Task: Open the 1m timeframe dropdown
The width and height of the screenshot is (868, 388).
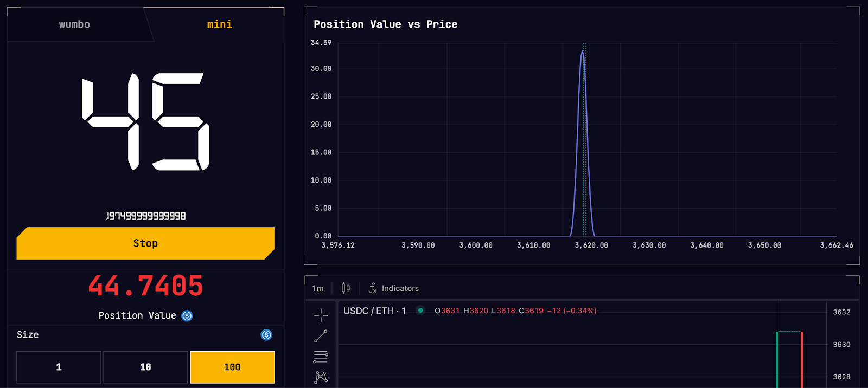Action: 318,288
